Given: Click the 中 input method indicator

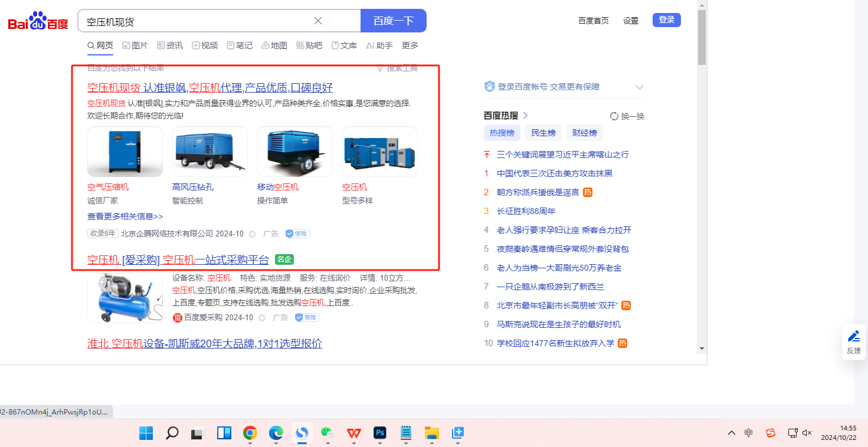Looking at the screenshot, I should (749, 433).
